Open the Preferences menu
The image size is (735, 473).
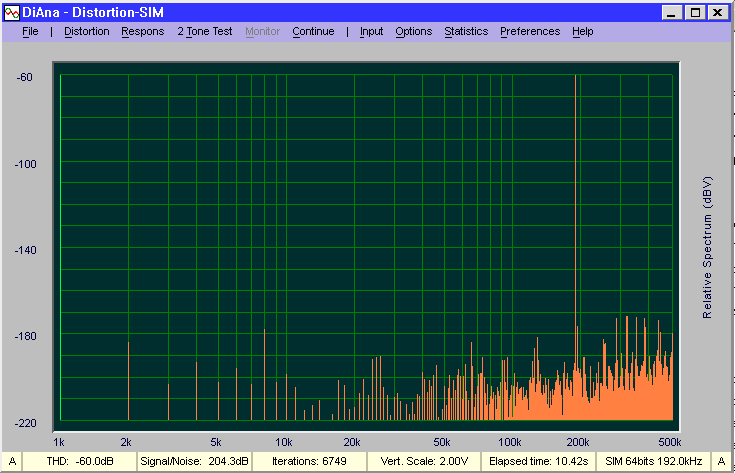pyautogui.click(x=530, y=31)
